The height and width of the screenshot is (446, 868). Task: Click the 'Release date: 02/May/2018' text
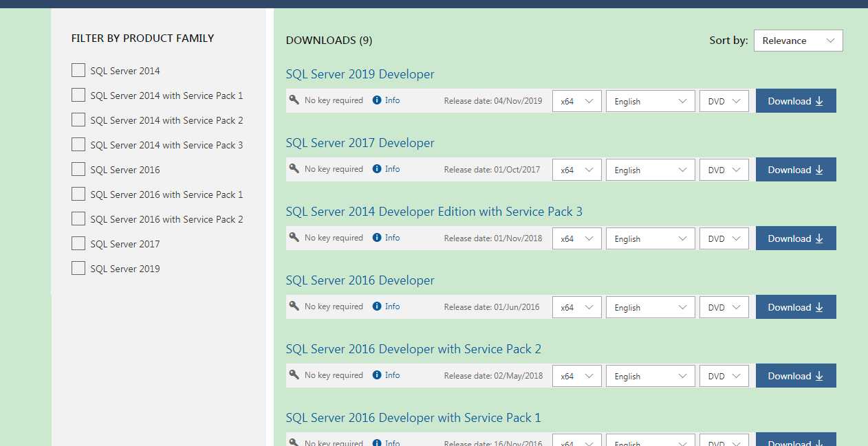[494, 376]
